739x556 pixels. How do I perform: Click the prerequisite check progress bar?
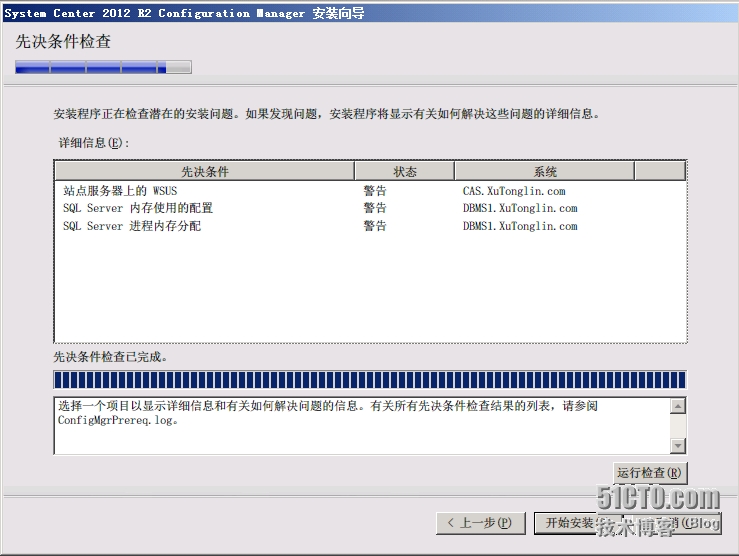pyautogui.click(x=370, y=380)
